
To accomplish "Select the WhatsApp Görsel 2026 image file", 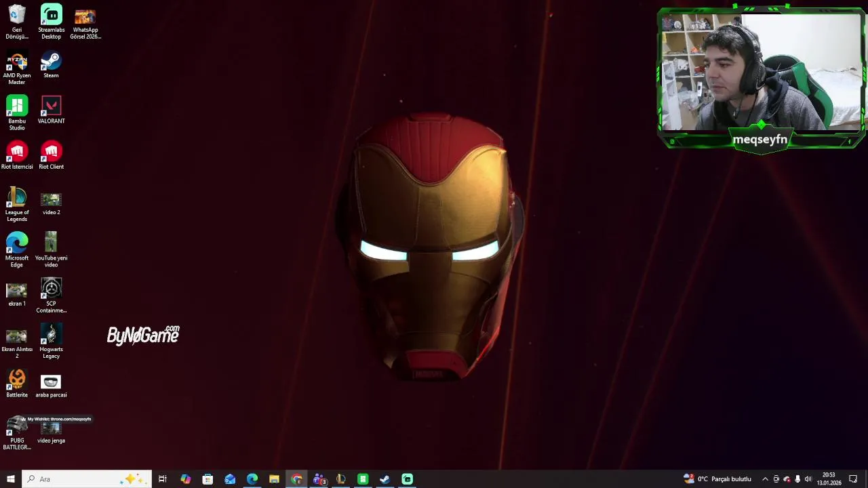I will 85,22.
